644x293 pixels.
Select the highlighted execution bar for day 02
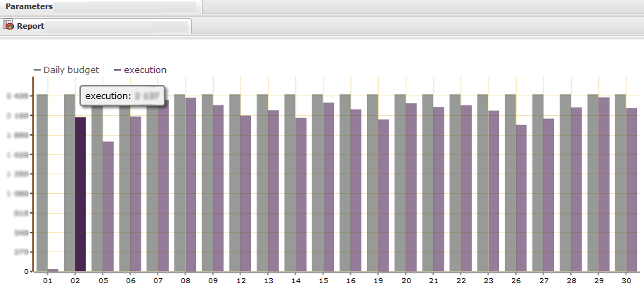click(x=80, y=194)
